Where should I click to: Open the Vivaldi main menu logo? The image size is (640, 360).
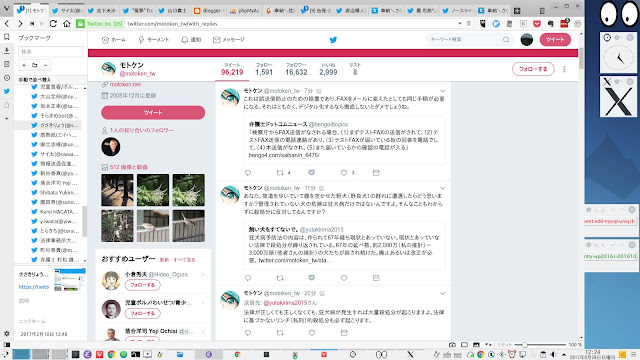pos(7,8)
